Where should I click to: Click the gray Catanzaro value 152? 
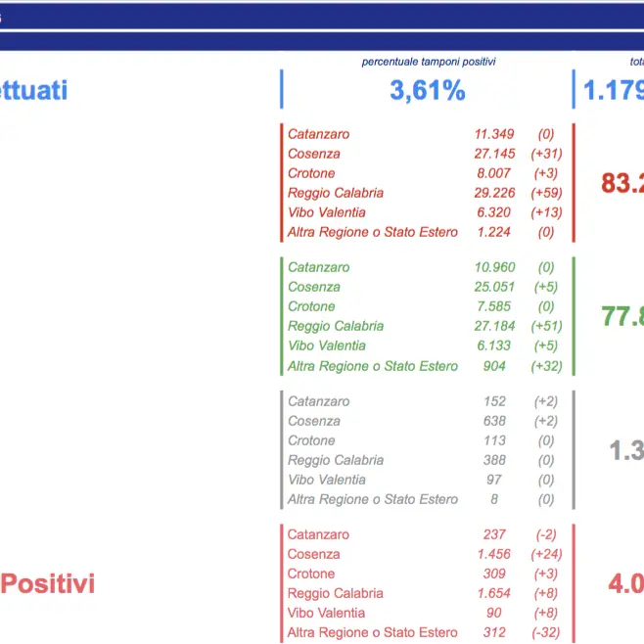(x=494, y=401)
